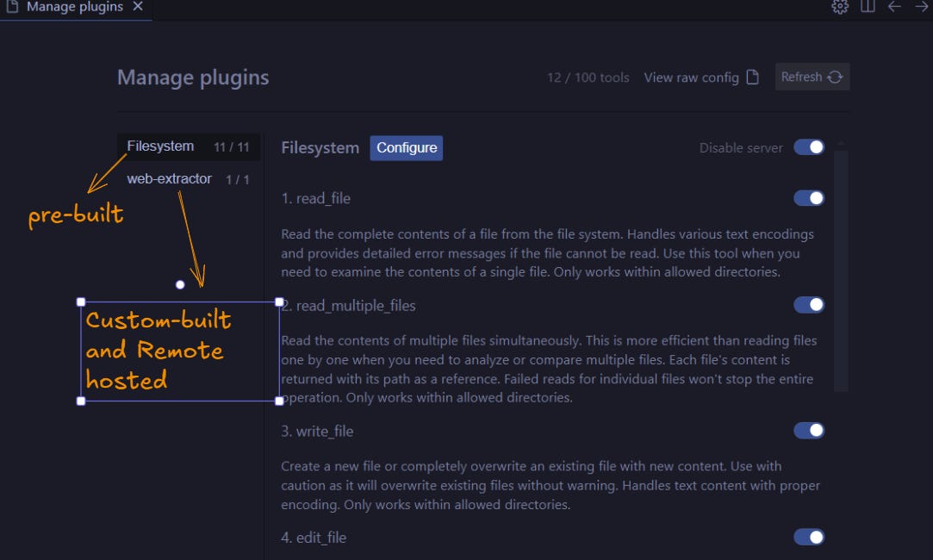Turn off the edit_file tool toggle

(808, 537)
